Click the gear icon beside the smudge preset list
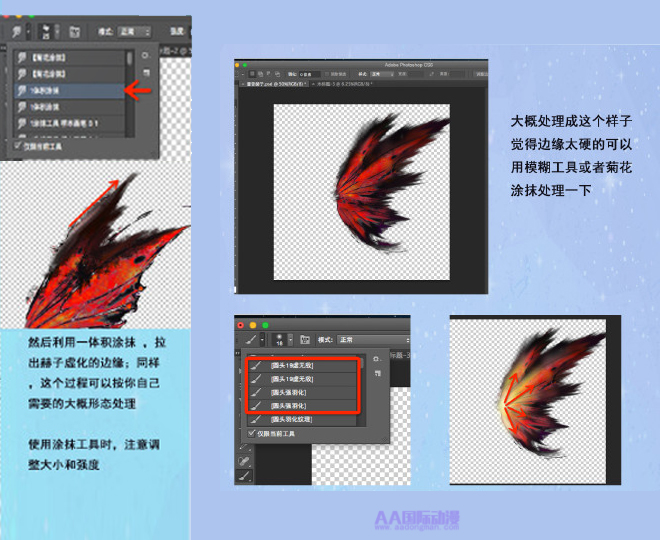The image size is (660, 540). pos(146,56)
